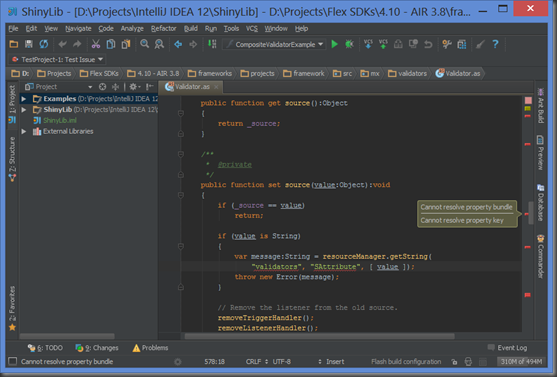Toggle Insert mode indicator in status bar
Image resolution: width=557 pixels, height=377 pixels.
click(x=335, y=362)
